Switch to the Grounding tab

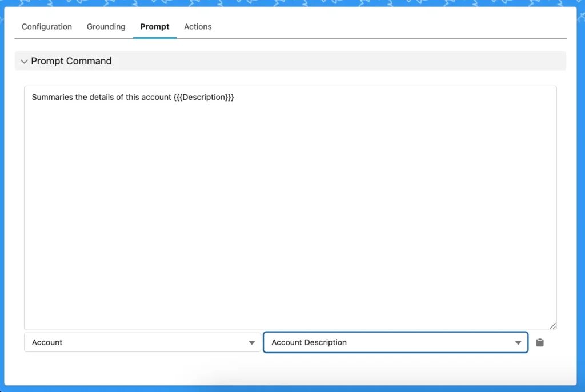pos(106,27)
